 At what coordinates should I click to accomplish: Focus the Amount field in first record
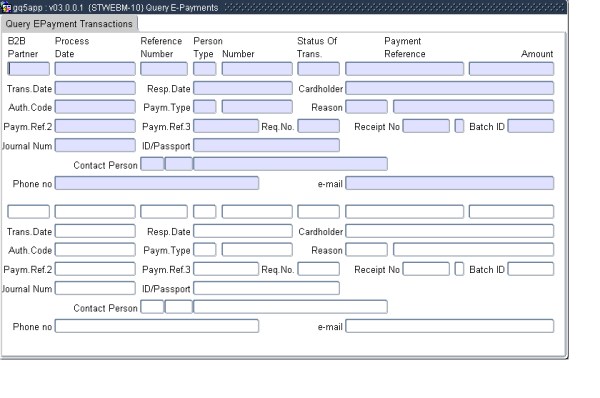tap(511, 69)
